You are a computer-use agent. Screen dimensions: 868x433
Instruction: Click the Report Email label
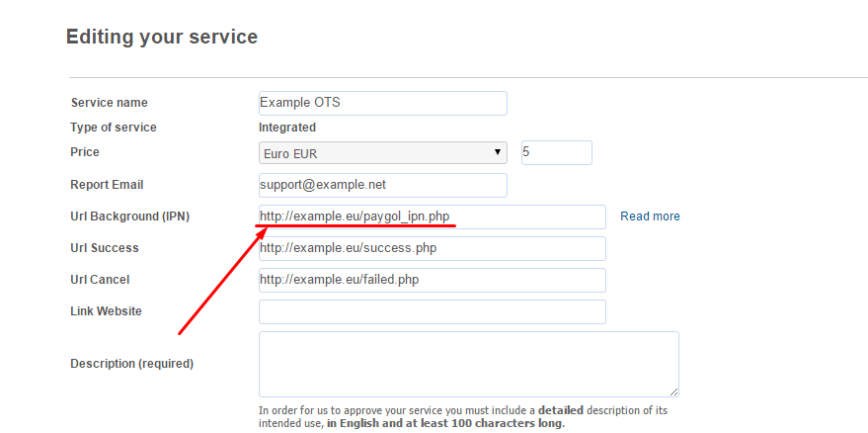point(107,185)
